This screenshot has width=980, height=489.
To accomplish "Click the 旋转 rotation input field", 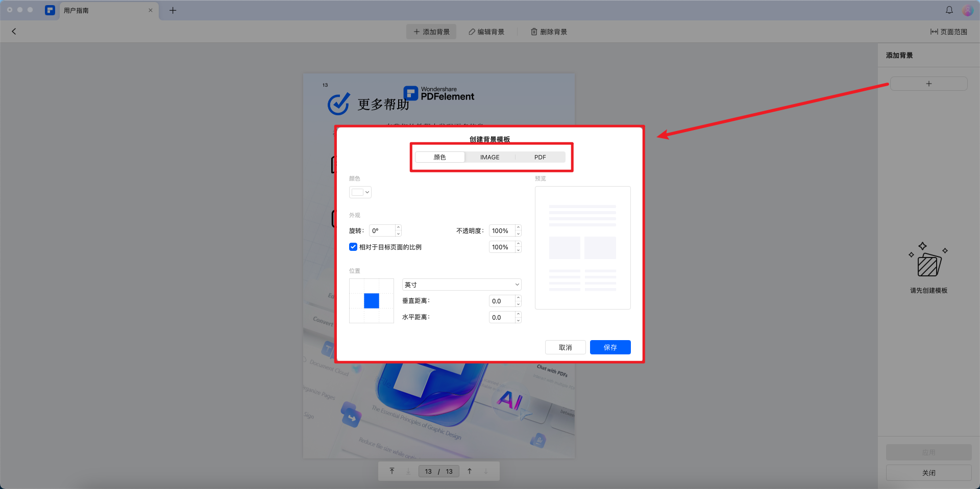I will pos(382,230).
